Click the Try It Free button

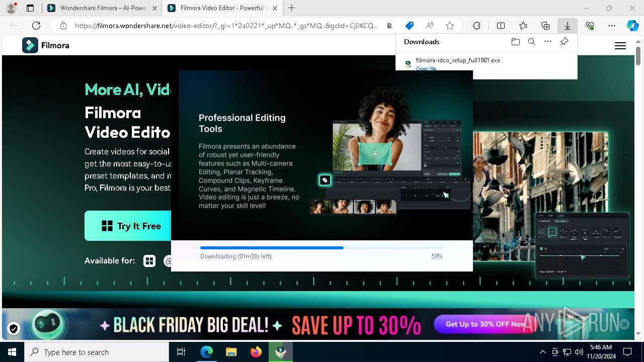128,226
